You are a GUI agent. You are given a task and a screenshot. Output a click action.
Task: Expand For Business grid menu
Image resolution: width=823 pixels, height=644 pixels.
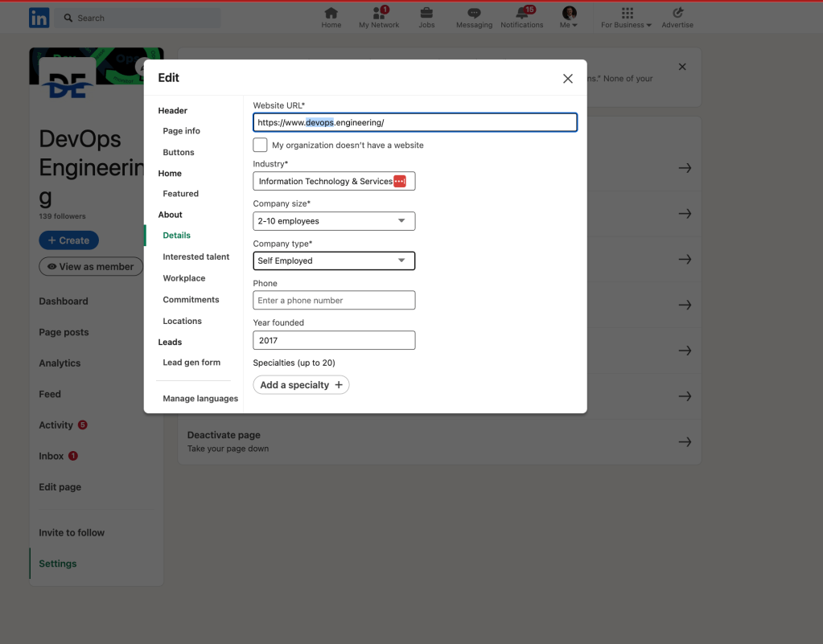coord(626,18)
